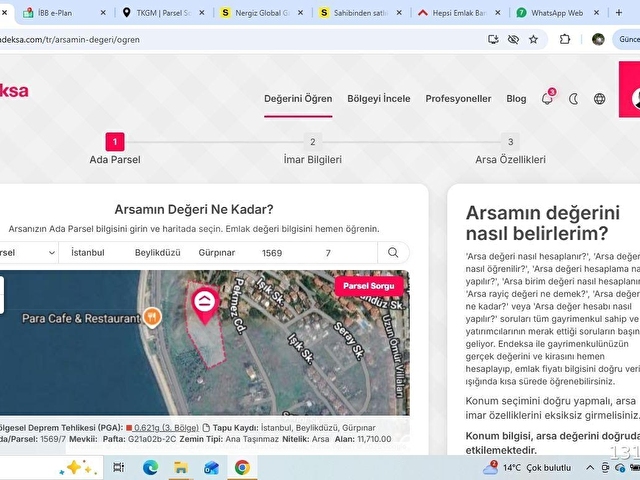Click the magnifier search button
The width and height of the screenshot is (640, 480).
tap(393, 253)
